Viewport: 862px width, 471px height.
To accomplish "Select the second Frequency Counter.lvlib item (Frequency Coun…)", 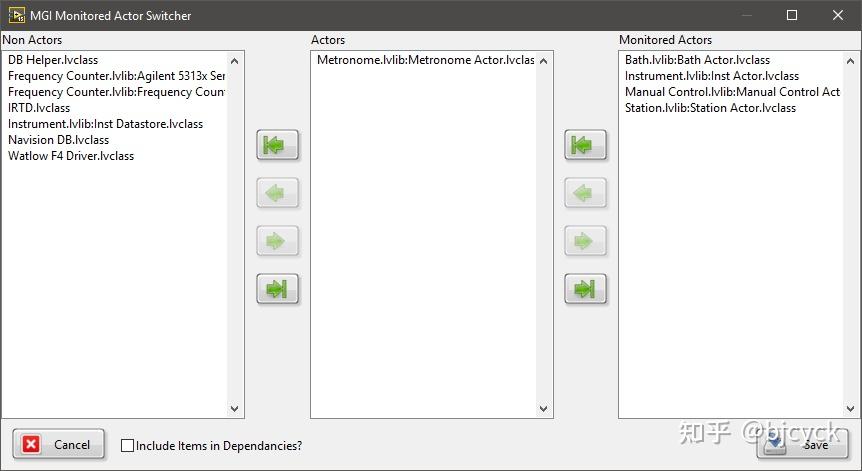I will point(116,92).
